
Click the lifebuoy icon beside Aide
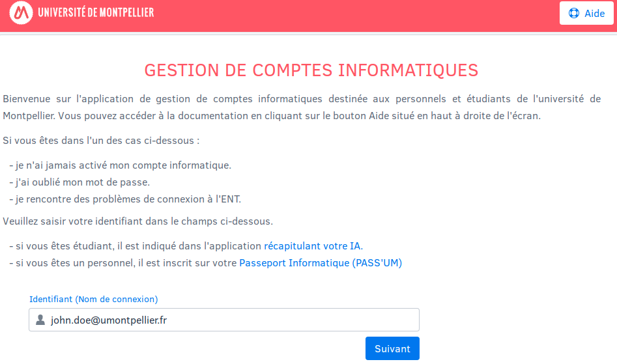(574, 13)
